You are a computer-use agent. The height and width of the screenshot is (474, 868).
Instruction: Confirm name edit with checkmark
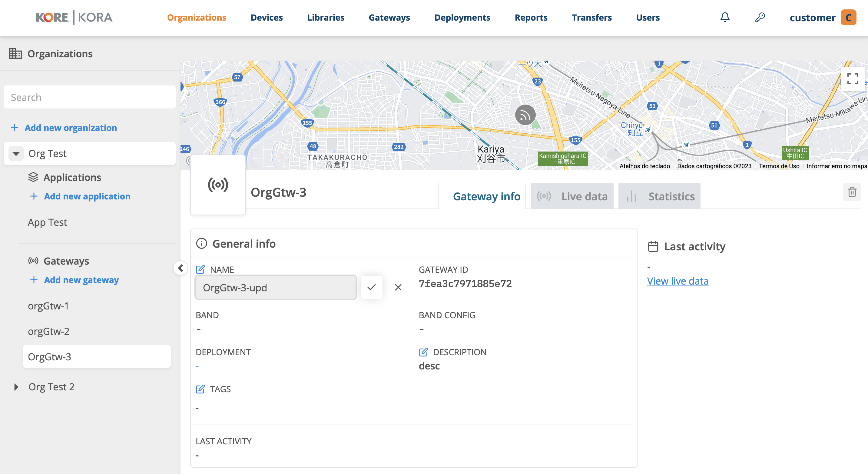371,287
